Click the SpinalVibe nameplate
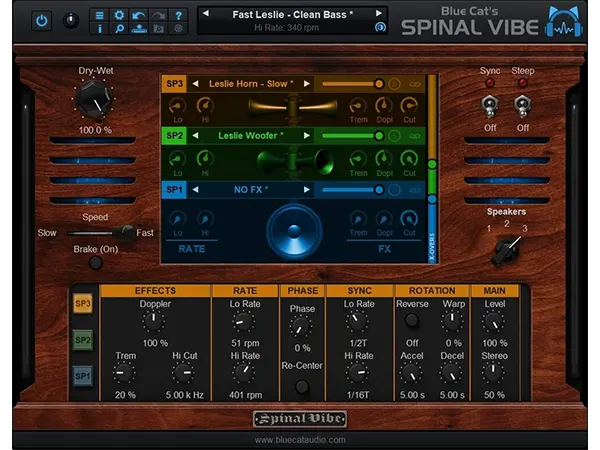This screenshot has height=450, width=600. 300,419
